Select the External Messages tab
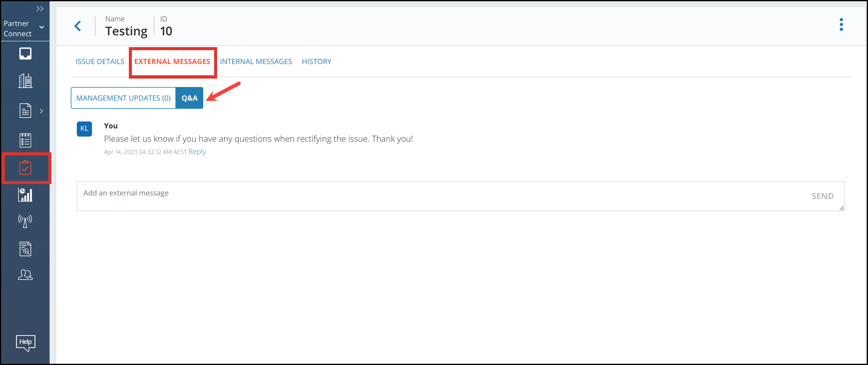 (172, 62)
